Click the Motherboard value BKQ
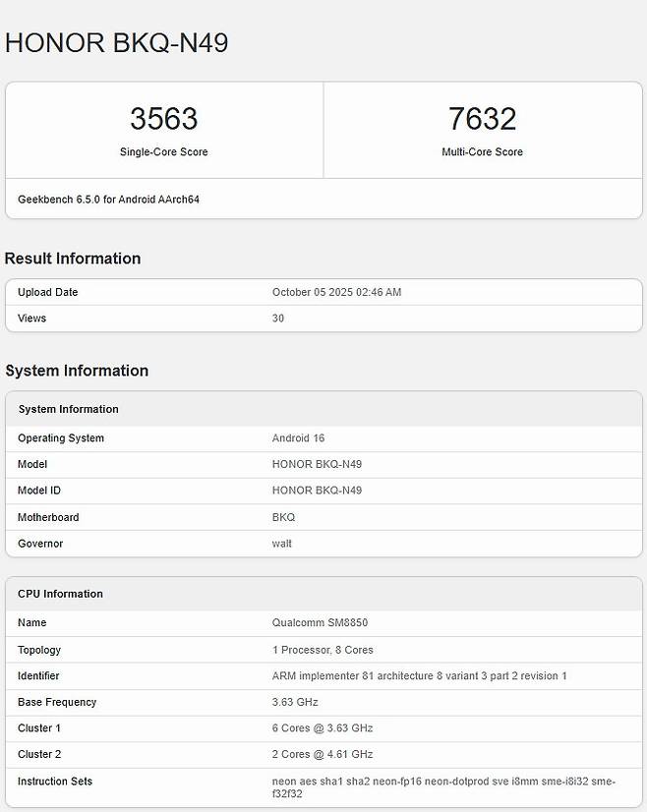647x812 pixels. [283, 517]
